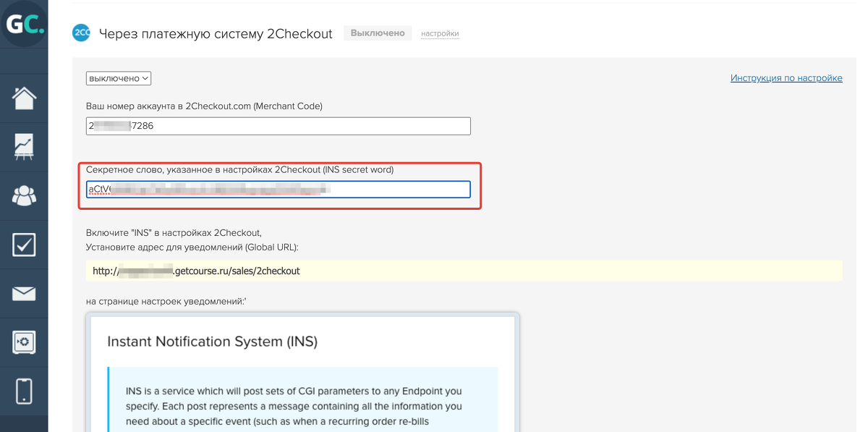The image size is (868, 432).
Task: Open the presentation chart sidebar icon
Action: pyautogui.click(x=24, y=147)
